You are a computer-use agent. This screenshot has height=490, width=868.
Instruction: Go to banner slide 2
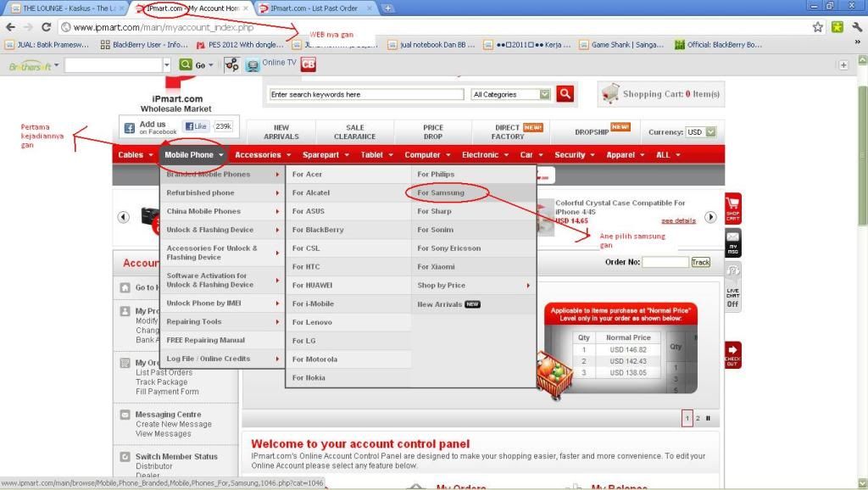pos(698,418)
